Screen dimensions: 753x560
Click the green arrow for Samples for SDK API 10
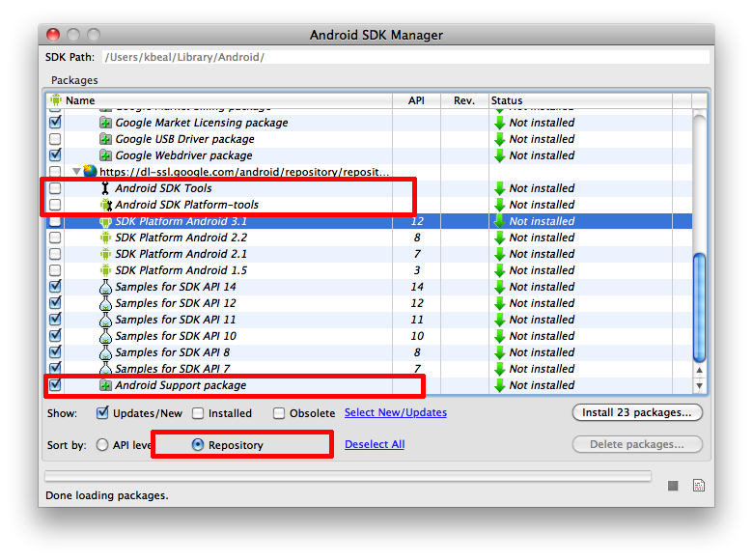499,336
